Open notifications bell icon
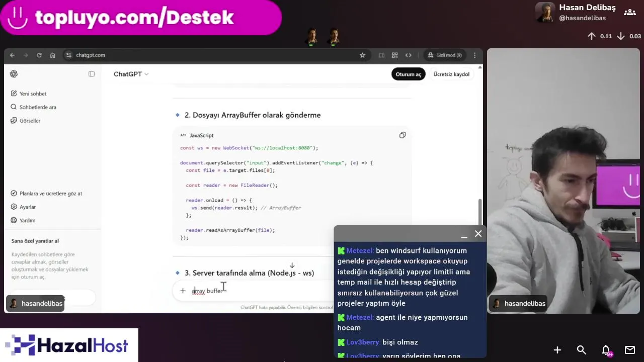 tap(606, 350)
